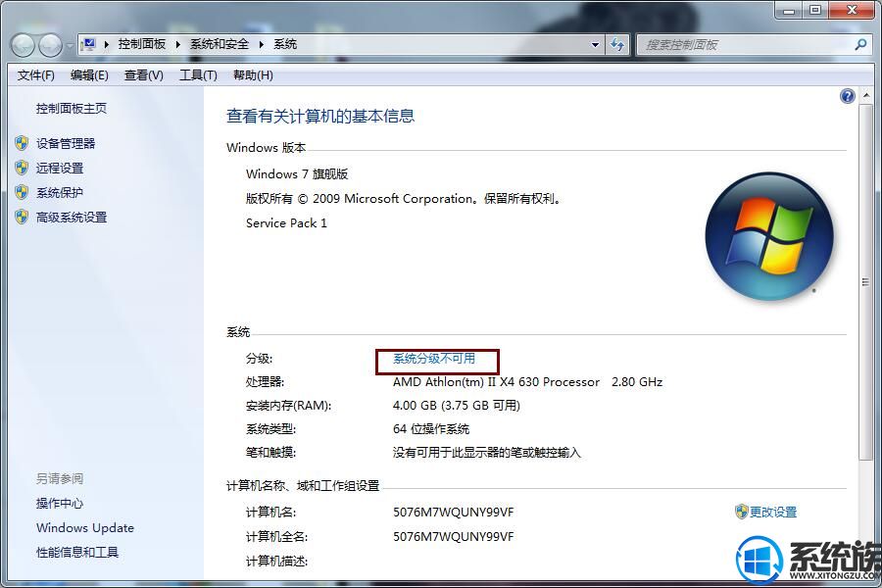Open the 帮助(H) menu

253,74
